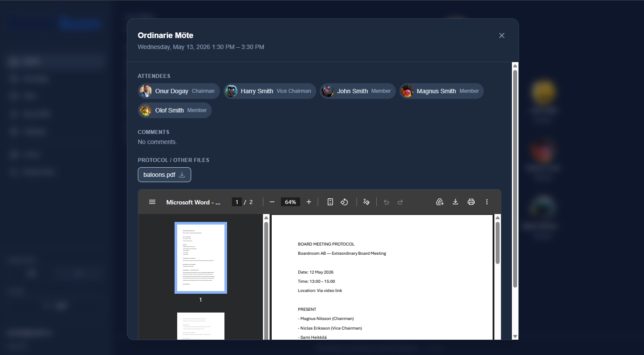Click the '- Sami Heikkilä' line in the PDF

(x=312, y=337)
